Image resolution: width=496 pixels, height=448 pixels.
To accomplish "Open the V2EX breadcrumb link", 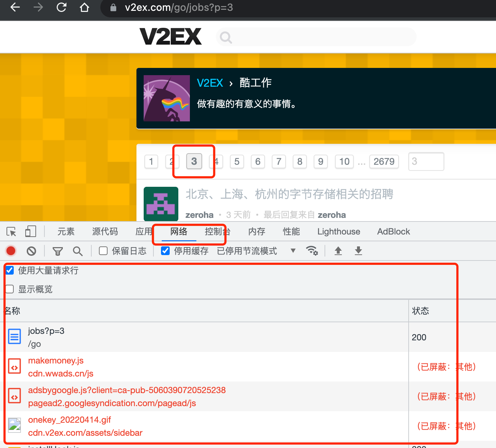I will [x=210, y=83].
